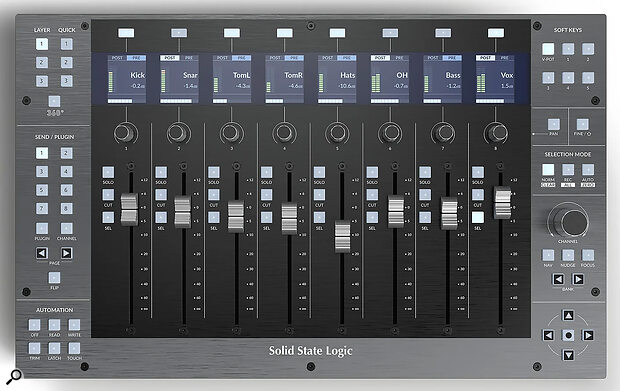The image size is (620, 391).
Task: Click the Snar channel display
Action: pos(179,79)
